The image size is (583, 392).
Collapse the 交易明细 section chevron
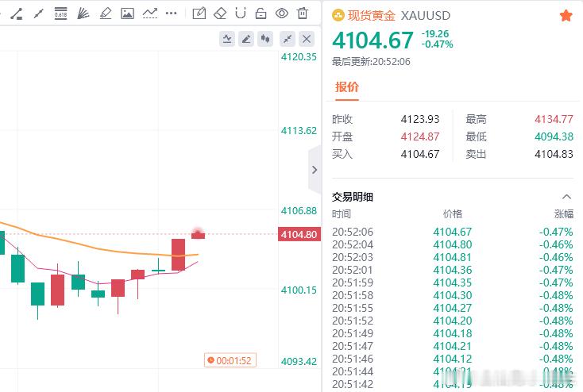click(566, 197)
